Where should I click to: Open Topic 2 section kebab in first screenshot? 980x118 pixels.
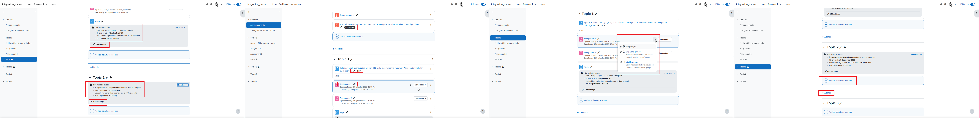tap(188, 77)
